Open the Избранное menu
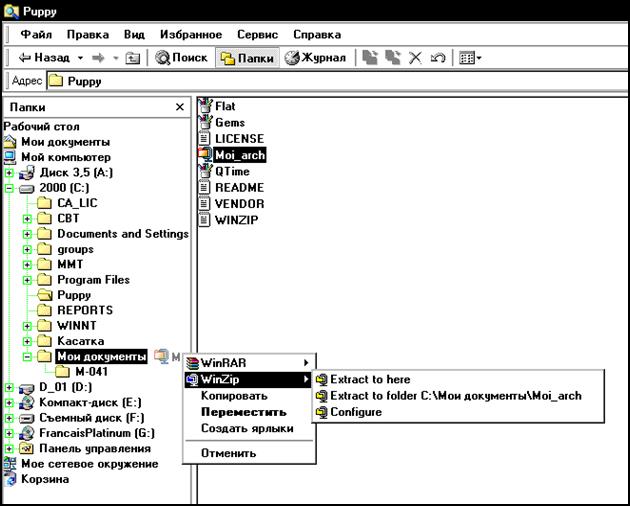The width and height of the screenshot is (630, 506). pyautogui.click(x=191, y=35)
